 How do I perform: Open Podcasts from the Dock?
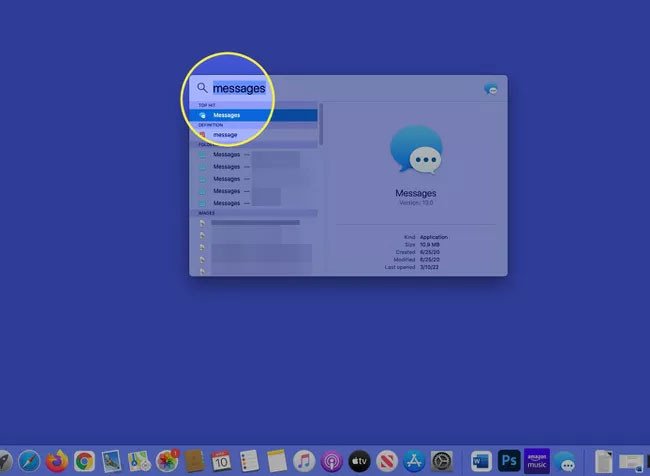(332, 461)
